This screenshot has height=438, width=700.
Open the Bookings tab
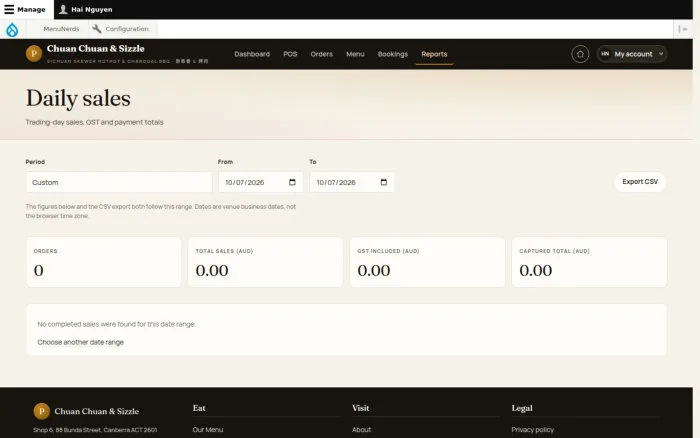(x=393, y=54)
